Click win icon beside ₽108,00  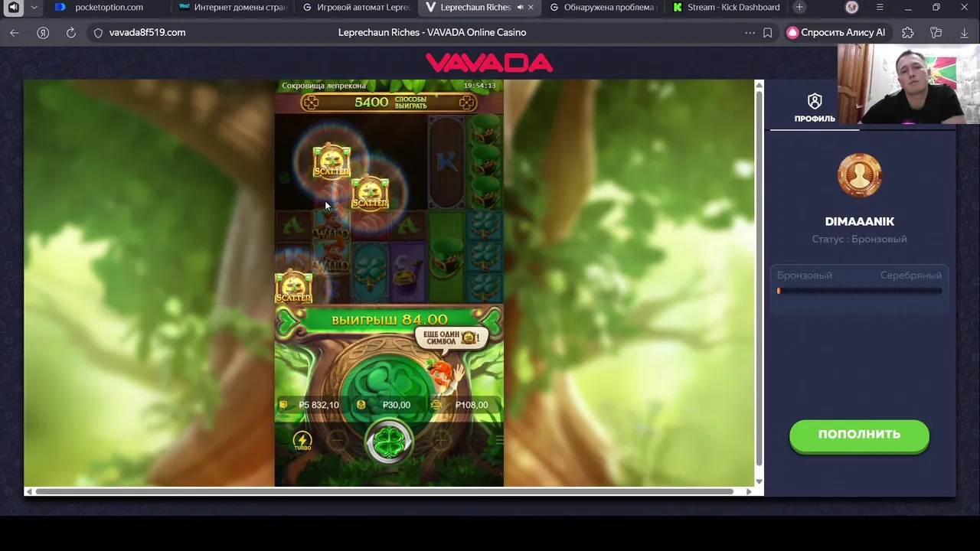pyautogui.click(x=436, y=405)
